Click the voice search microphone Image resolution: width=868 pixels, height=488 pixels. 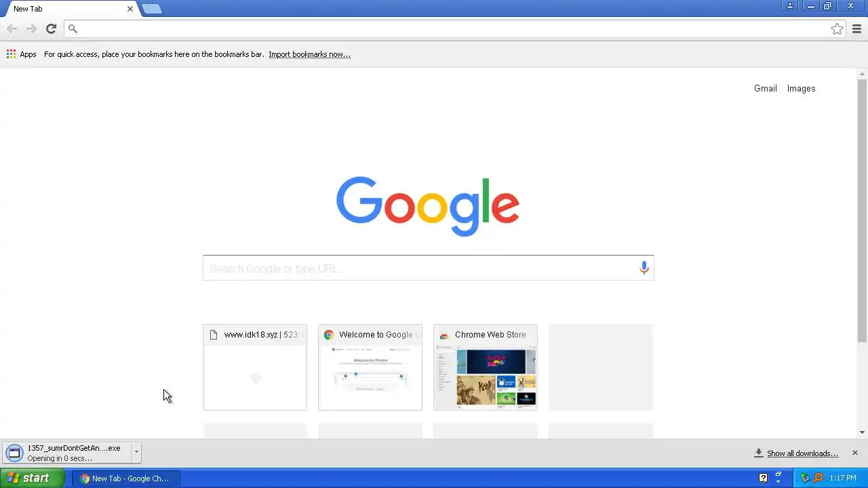644,268
